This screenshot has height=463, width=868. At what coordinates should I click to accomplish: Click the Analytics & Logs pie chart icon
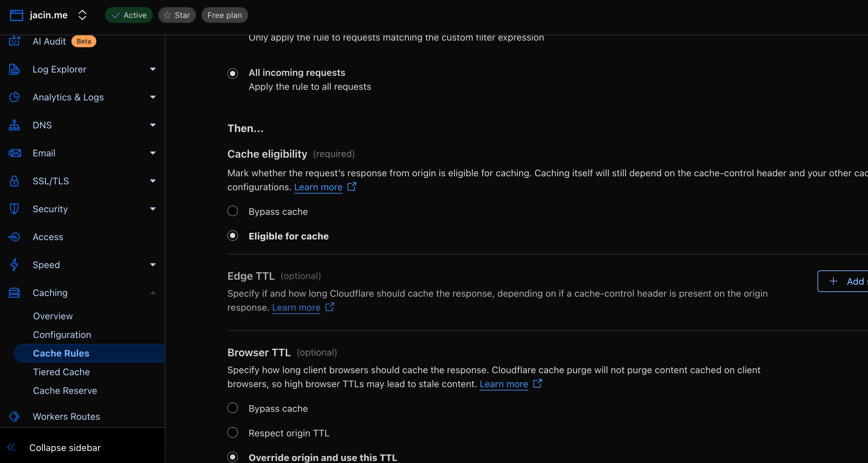pyautogui.click(x=14, y=97)
